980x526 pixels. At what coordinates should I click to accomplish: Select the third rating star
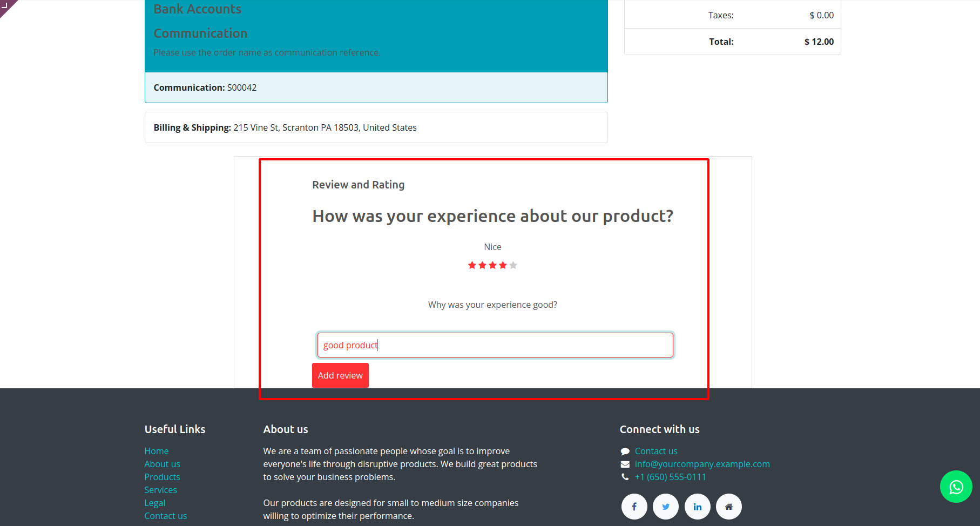[492, 265]
